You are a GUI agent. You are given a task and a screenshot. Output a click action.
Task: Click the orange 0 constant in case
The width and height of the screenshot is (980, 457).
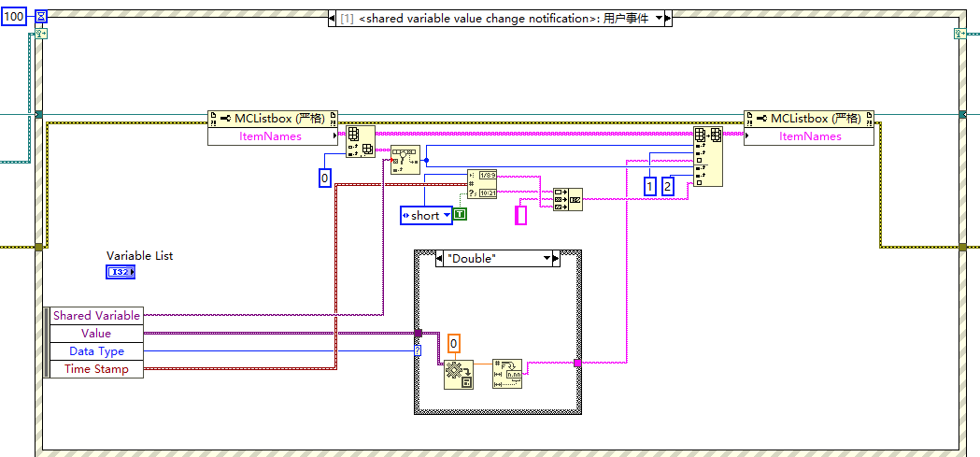(454, 343)
